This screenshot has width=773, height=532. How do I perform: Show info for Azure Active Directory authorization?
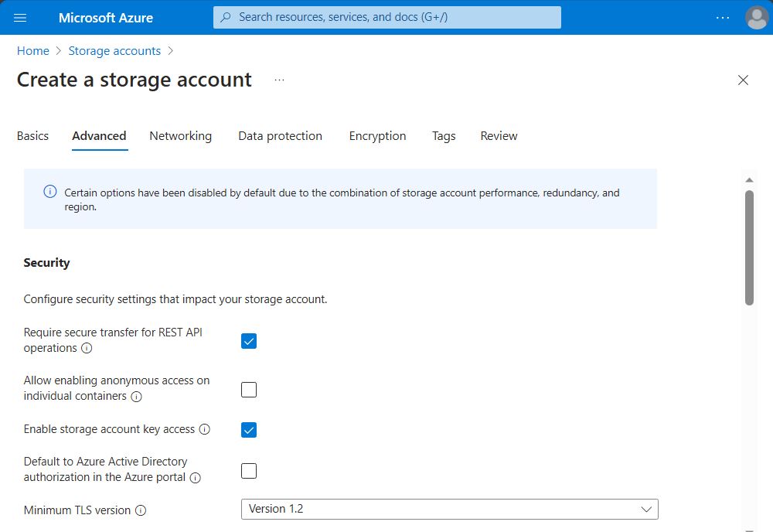pyautogui.click(x=196, y=478)
